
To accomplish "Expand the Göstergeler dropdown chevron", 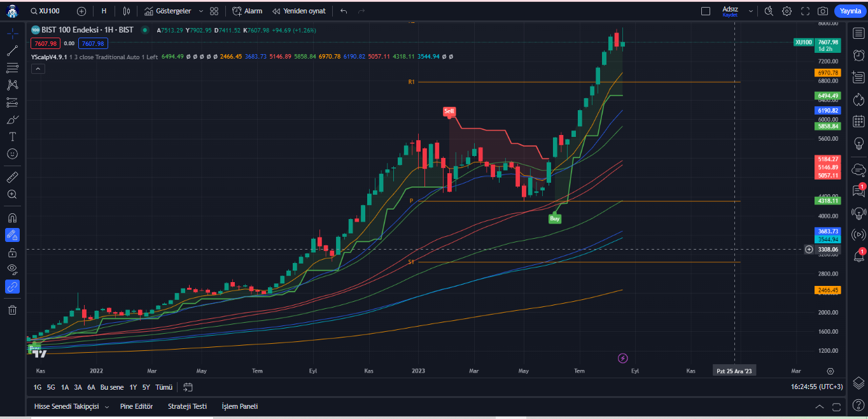I will click(x=200, y=11).
